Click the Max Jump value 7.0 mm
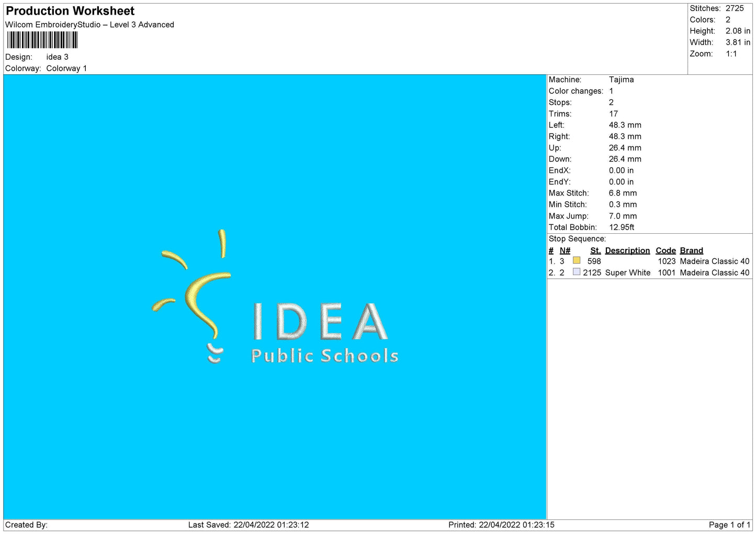Image resolution: width=756 pixels, height=534 pixels. [x=623, y=216]
